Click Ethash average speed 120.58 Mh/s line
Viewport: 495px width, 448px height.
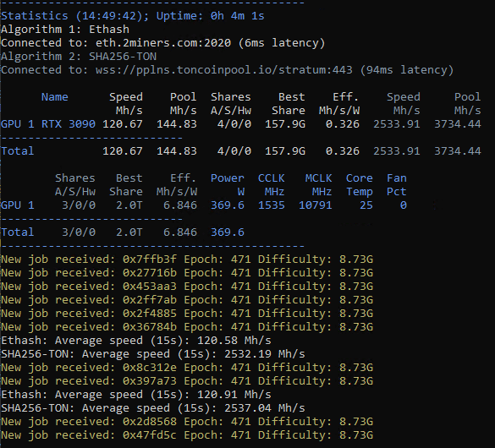(136, 341)
